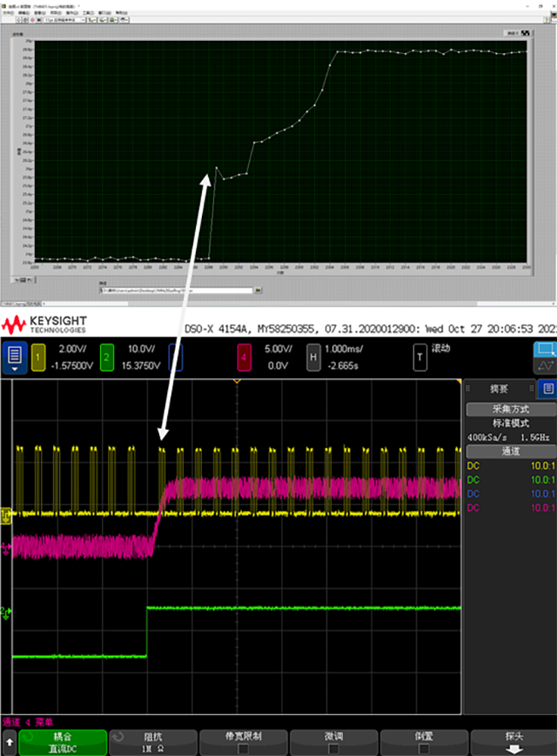Viewport: 557px width, 756px height.
Task: Toggle the 带宽限制 bandwidth limit checkbox
Action: [x=243, y=747]
